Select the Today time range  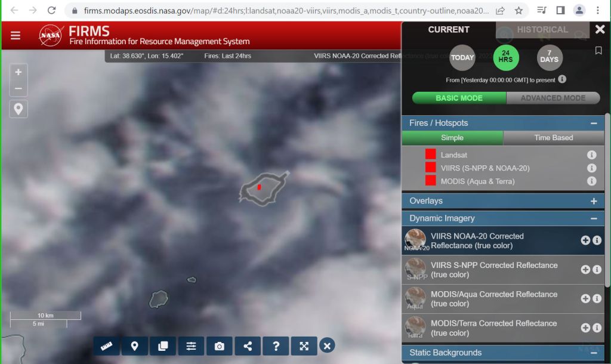click(x=462, y=58)
